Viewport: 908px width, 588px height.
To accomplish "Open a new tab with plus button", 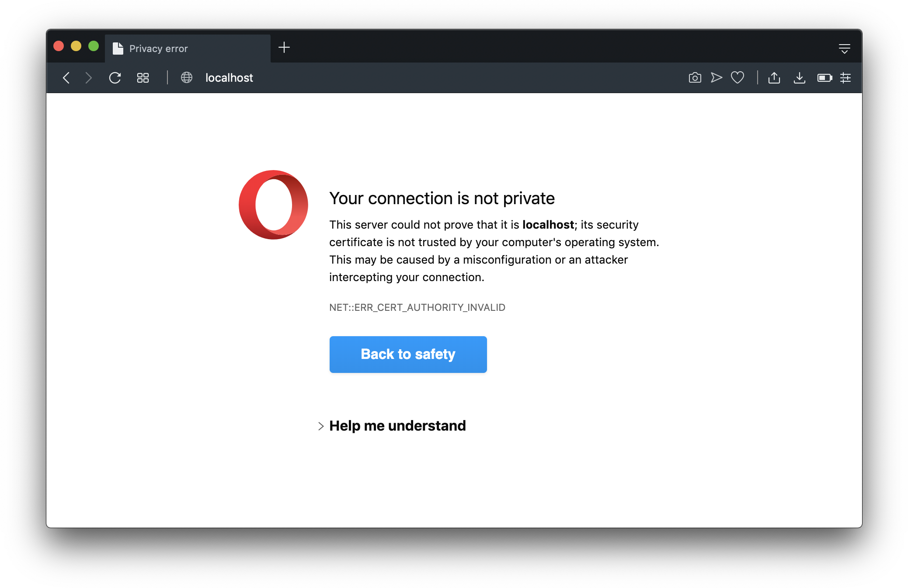I will coord(284,47).
